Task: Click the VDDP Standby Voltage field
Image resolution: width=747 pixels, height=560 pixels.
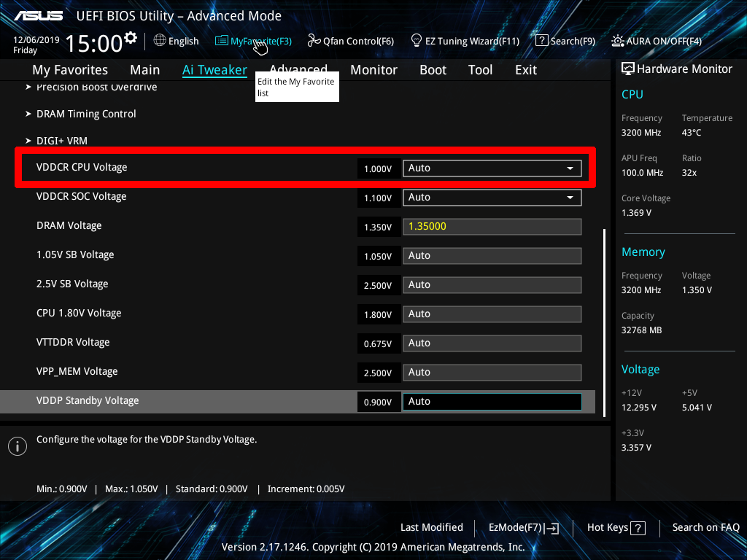Action: (492, 402)
